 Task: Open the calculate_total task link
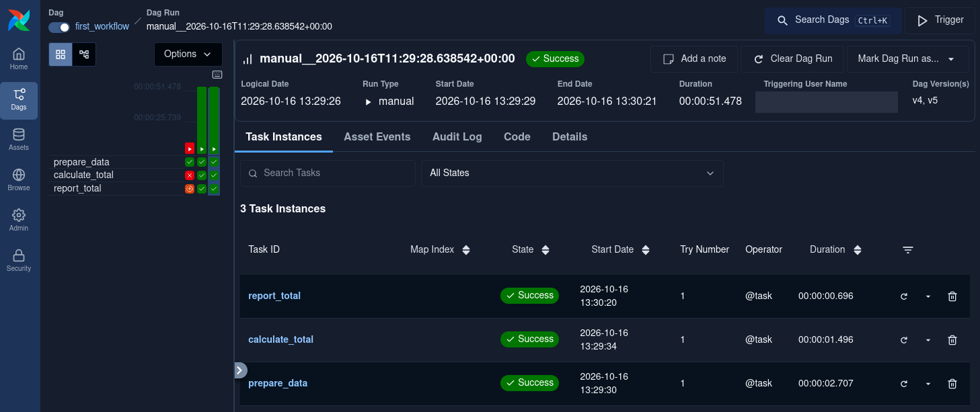[x=280, y=340]
